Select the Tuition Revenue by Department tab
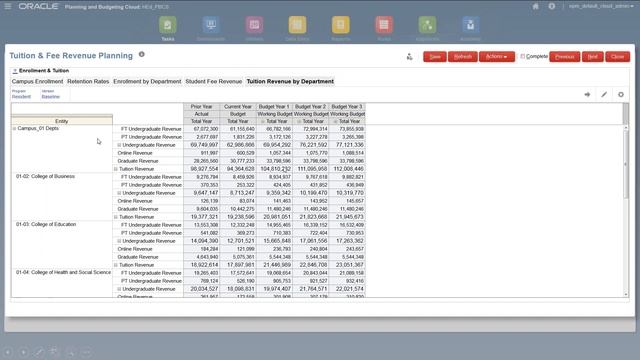This screenshot has width=640, height=360. click(290, 82)
